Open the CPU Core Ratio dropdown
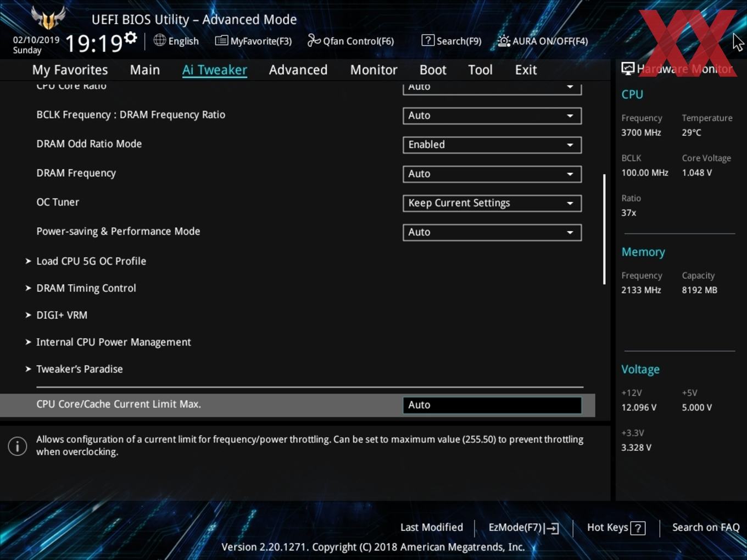Image resolution: width=747 pixels, height=560 pixels. click(492, 88)
